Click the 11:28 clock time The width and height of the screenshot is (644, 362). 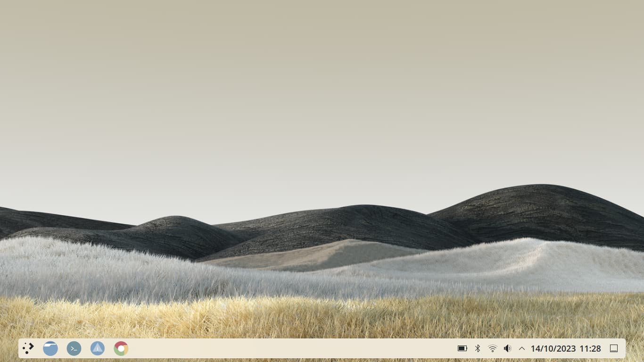pyautogui.click(x=590, y=348)
